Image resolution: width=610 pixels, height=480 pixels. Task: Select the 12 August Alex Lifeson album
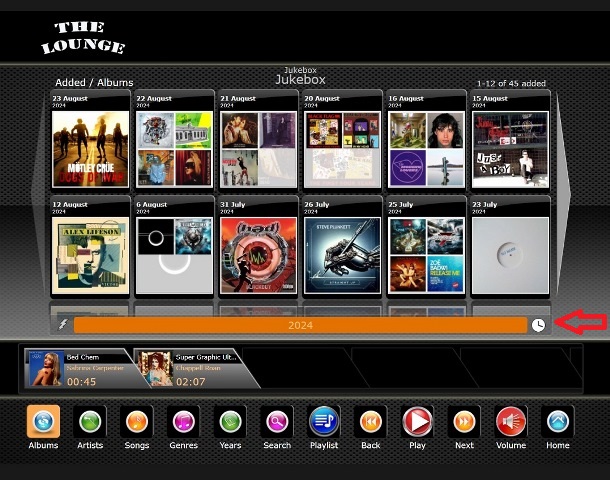point(90,255)
